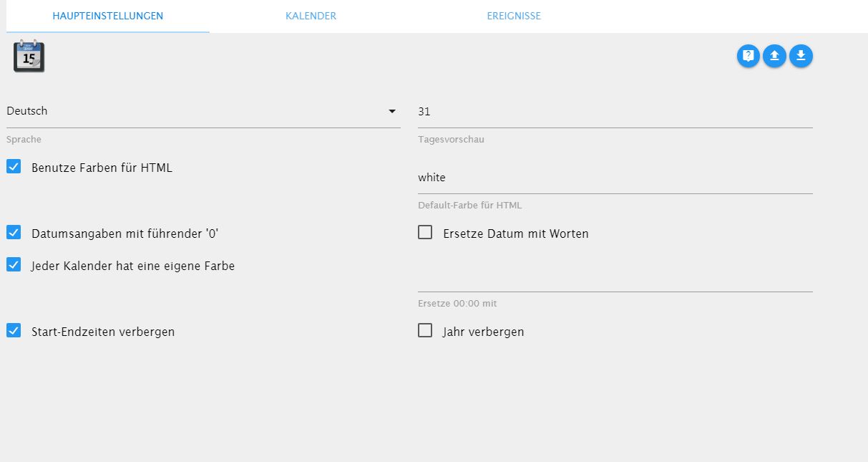This screenshot has height=462, width=868.
Task: Check the Jahr verbergen box
Action: coord(425,331)
